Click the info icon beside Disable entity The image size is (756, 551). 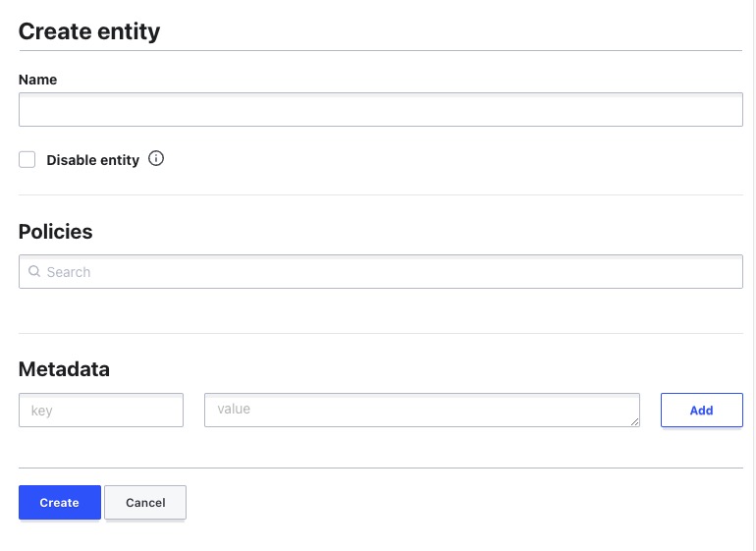(x=156, y=158)
